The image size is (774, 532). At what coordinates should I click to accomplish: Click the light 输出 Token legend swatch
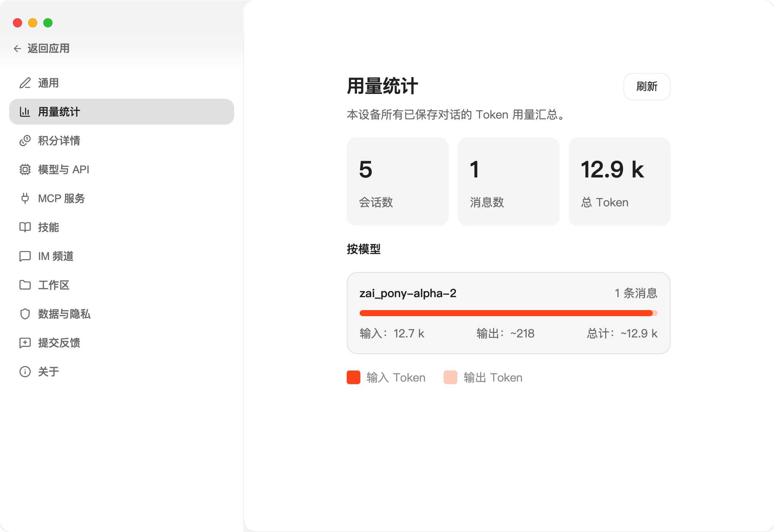(x=450, y=377)
